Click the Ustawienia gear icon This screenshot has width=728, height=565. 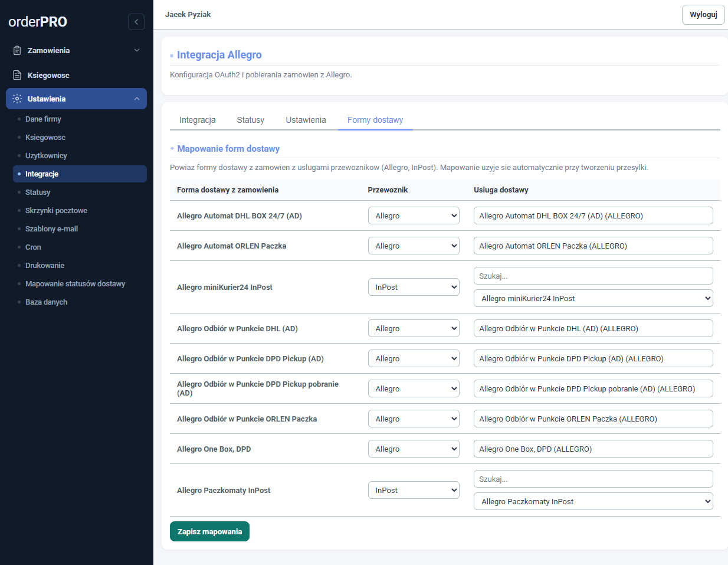tap(17, 99)
